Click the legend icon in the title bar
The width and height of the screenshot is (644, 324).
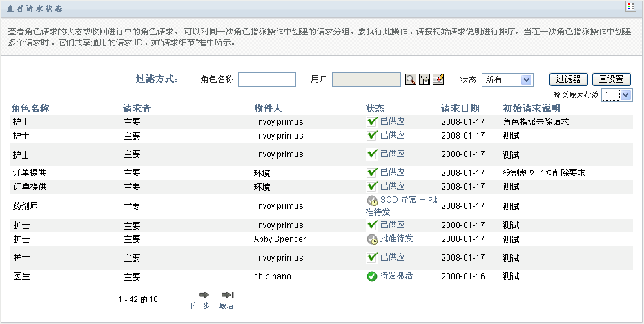point(631,7)
